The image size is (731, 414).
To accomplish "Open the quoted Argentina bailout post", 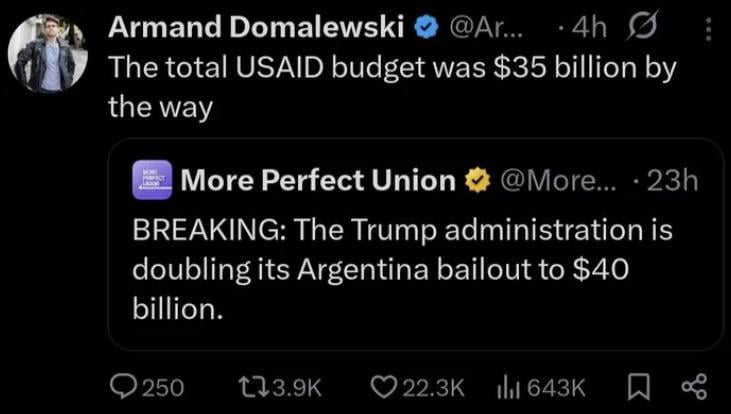I will pyautogui.click(x=400, y=270).
